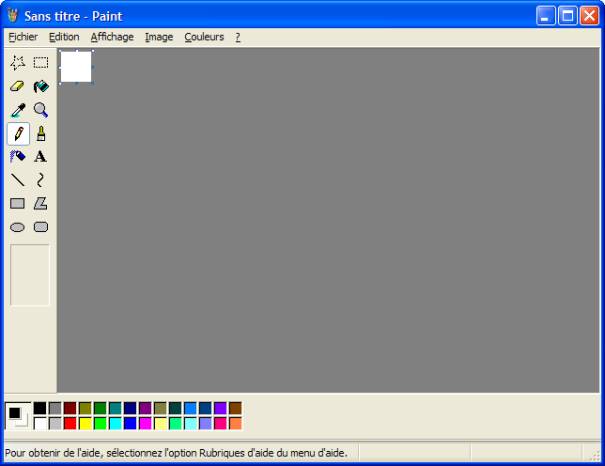
Task: Pick the dark gray color swatch
Action: pos(55,408)
